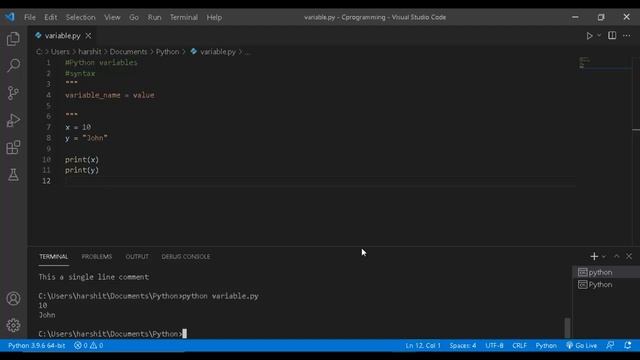
Task: Select language mode Python in status bar
Action: pos(546,346)
